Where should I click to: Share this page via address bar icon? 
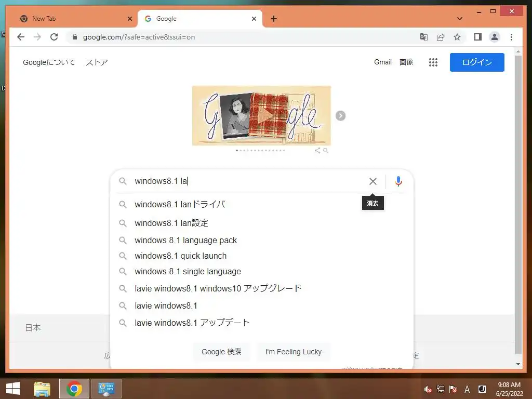click(x=441, y=37)
